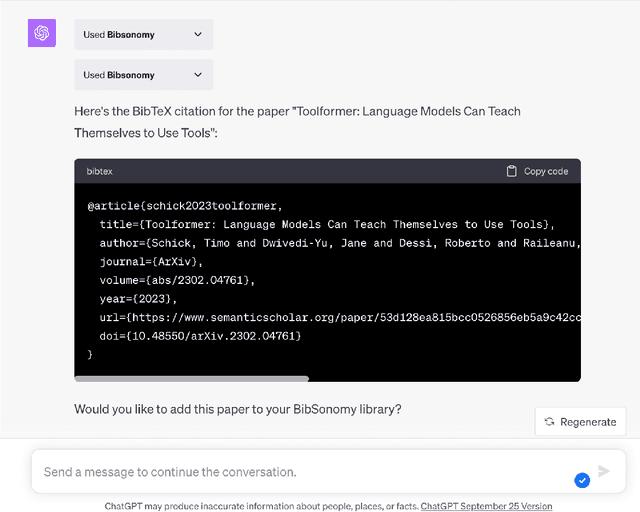Click the blue checkmark badge in message box

point(582,481)
